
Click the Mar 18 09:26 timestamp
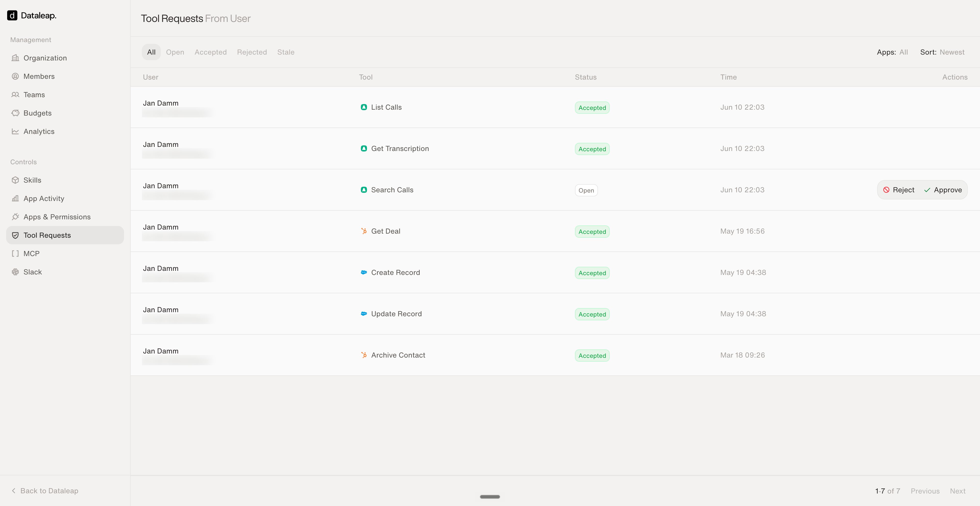point(742,355)
